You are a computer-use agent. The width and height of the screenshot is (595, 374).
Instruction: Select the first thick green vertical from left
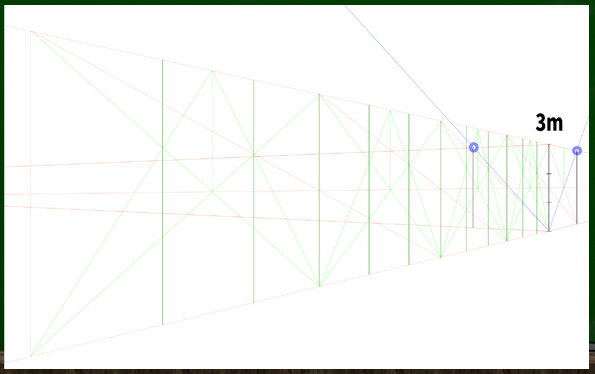162,192
